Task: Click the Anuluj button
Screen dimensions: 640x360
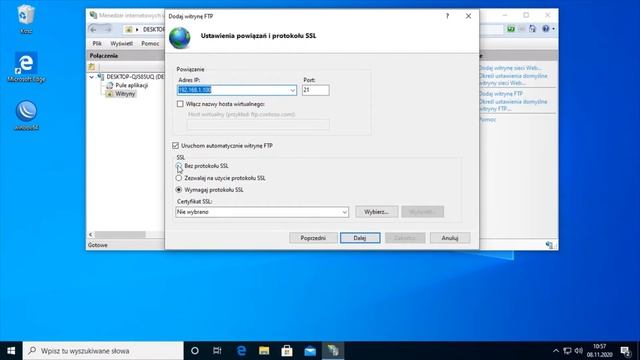Action: click(x=450, y=238)
